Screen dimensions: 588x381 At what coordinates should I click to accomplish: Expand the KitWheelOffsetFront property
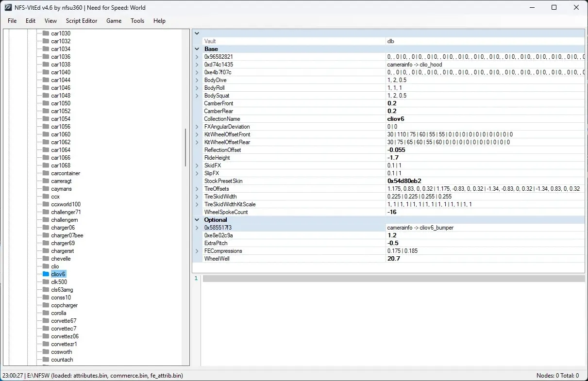197,134
